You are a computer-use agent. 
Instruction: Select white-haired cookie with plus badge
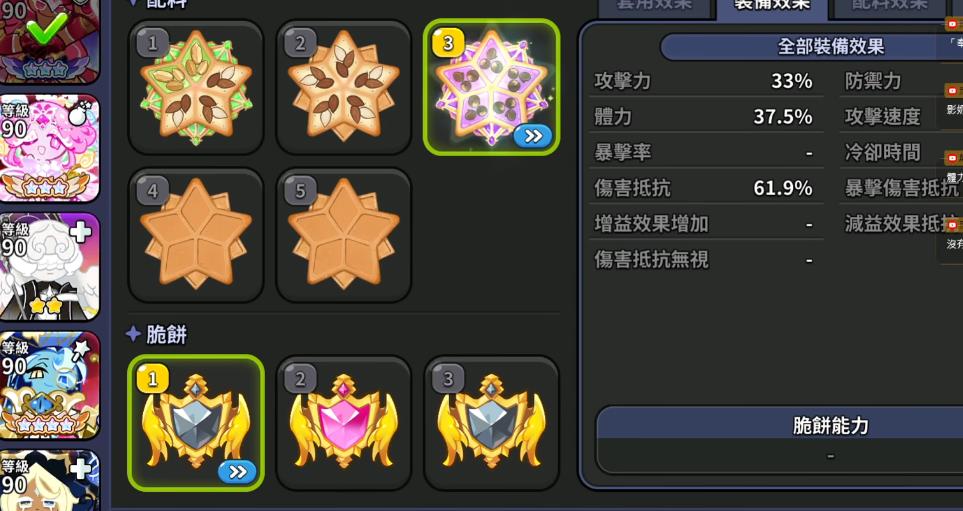[x=49, y=267]
